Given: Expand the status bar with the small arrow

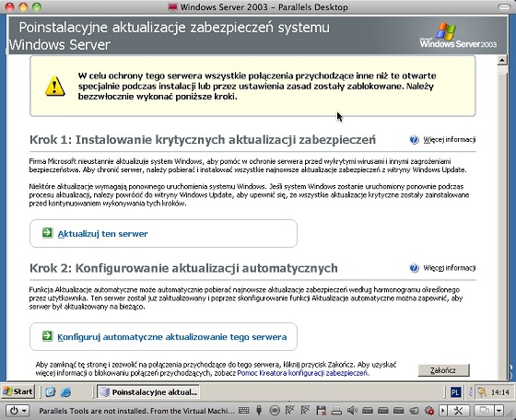Looking at the screenshot, I should pos(442,411).
